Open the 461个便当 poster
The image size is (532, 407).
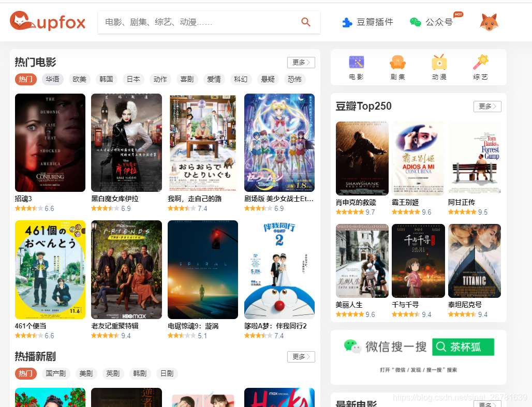50,269
